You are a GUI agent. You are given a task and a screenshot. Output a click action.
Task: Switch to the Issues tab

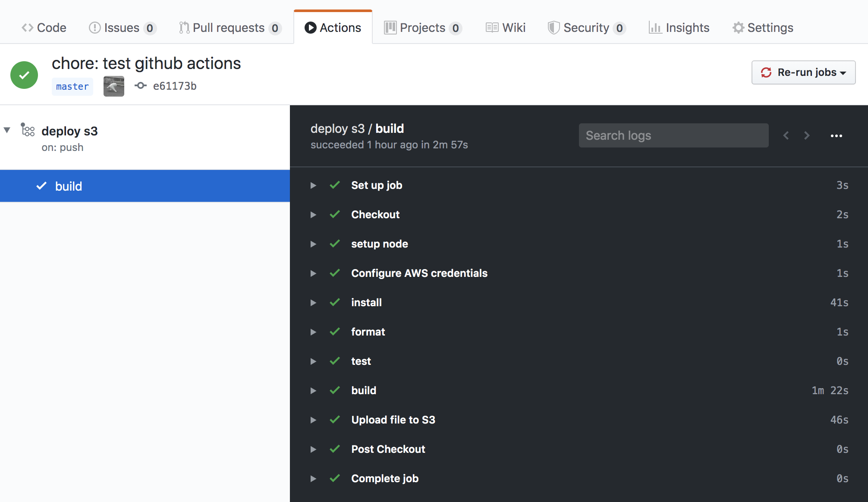click(x=123, y=28)
